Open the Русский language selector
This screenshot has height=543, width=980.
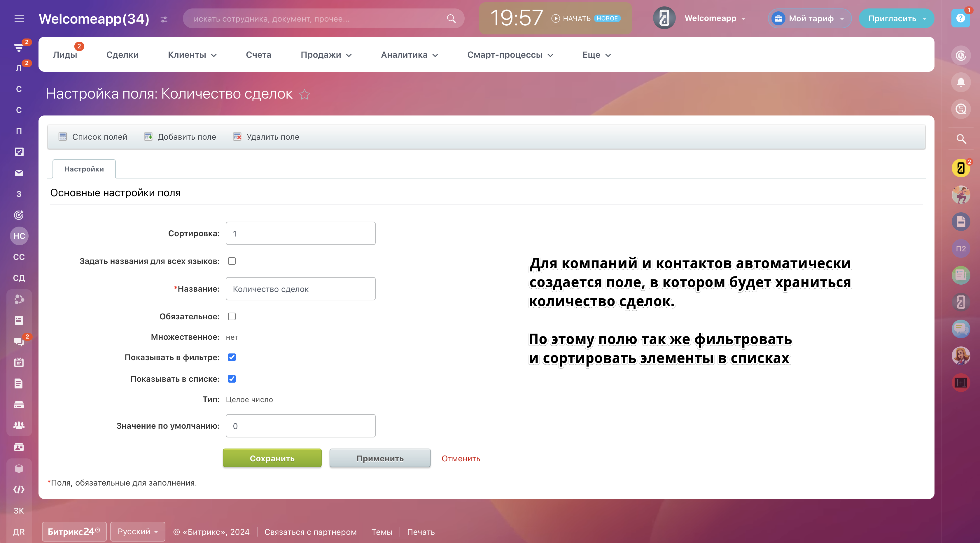point(137,532)
